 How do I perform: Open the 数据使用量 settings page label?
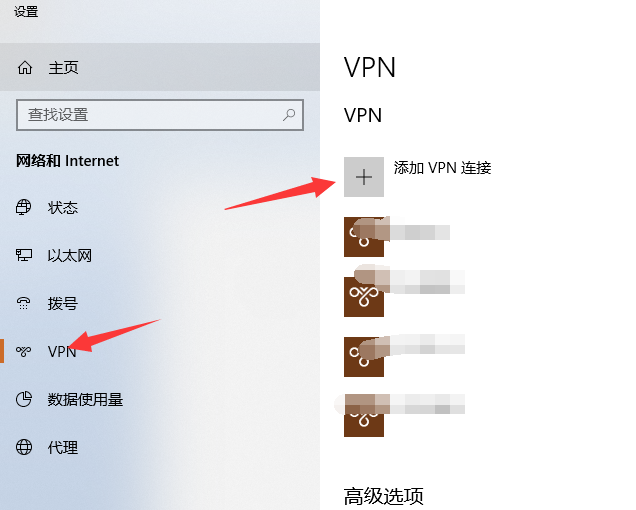coord(85,400)
